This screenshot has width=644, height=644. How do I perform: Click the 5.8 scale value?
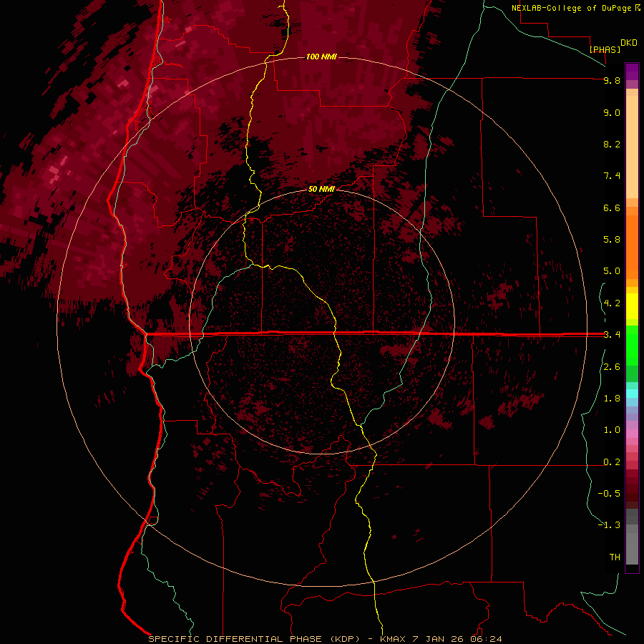click(x=612, y=239)
